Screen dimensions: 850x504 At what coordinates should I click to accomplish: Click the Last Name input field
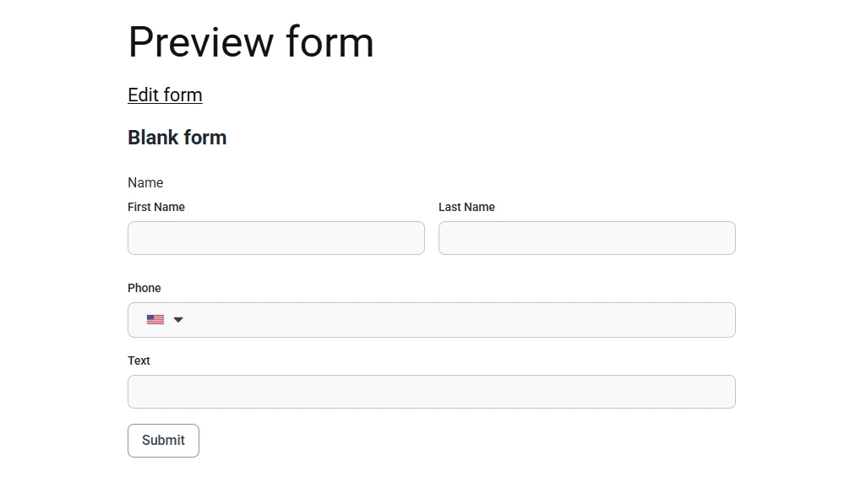[586, 238]
